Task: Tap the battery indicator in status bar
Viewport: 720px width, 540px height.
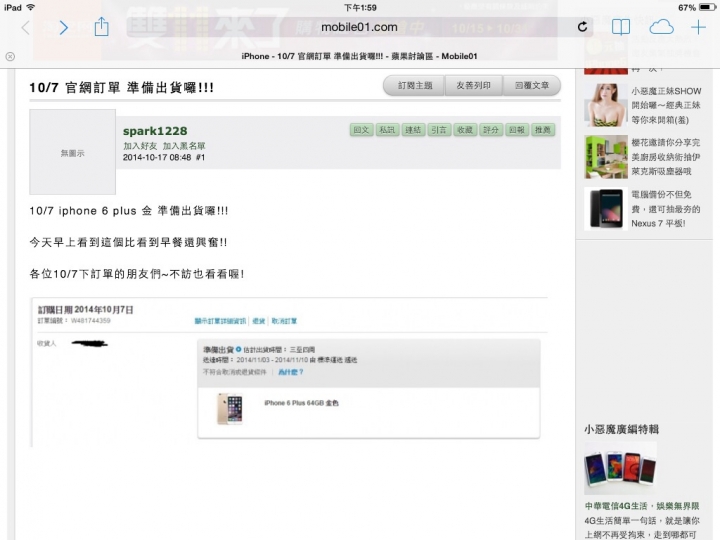Action: click(x=707, y=7)
